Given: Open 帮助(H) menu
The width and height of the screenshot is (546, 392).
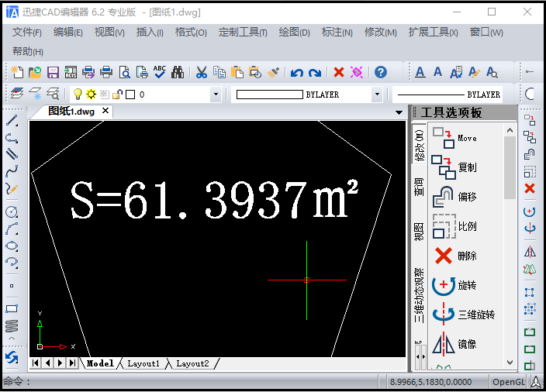Looking at the screenshot, I should [27, 51].
